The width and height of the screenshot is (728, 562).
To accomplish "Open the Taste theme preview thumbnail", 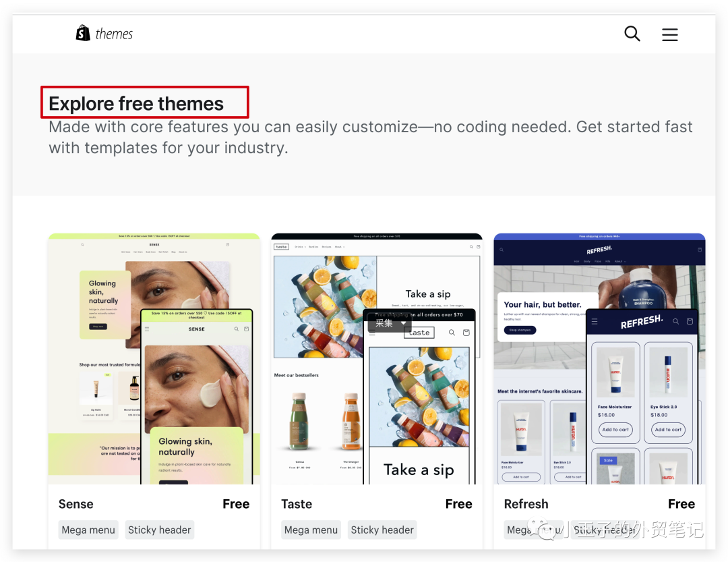I will pos(377,358).
